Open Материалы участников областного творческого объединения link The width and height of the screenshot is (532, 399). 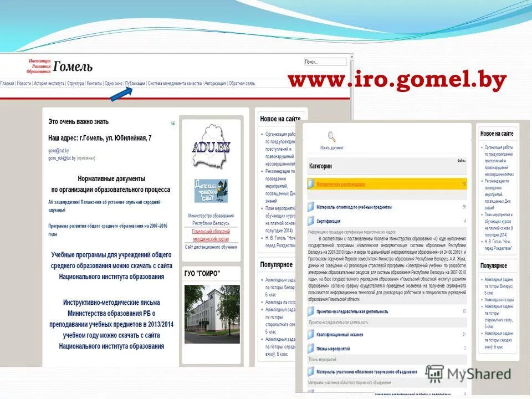[367, 372]
